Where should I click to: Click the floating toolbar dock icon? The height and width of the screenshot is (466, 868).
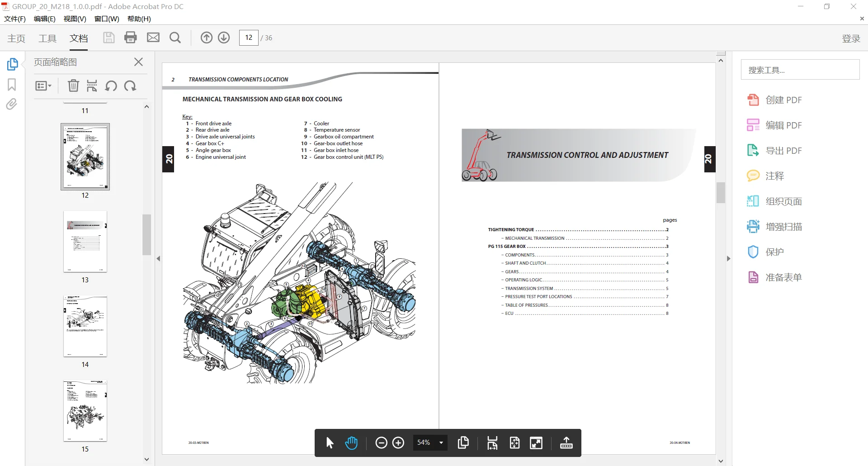566,443
